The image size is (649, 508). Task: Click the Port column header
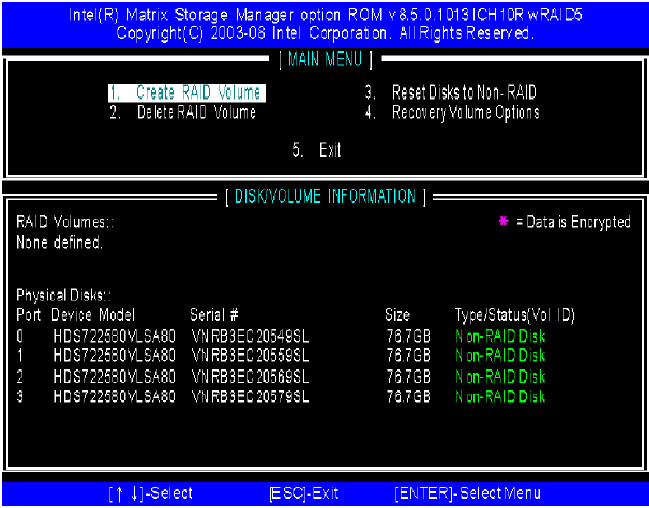(29, 315)
